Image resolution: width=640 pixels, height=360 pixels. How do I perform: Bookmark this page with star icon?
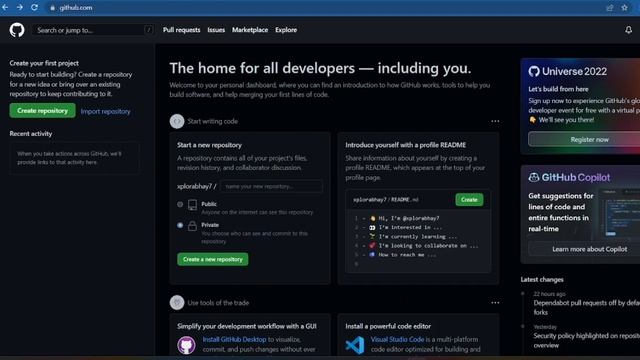coord(624,8)
